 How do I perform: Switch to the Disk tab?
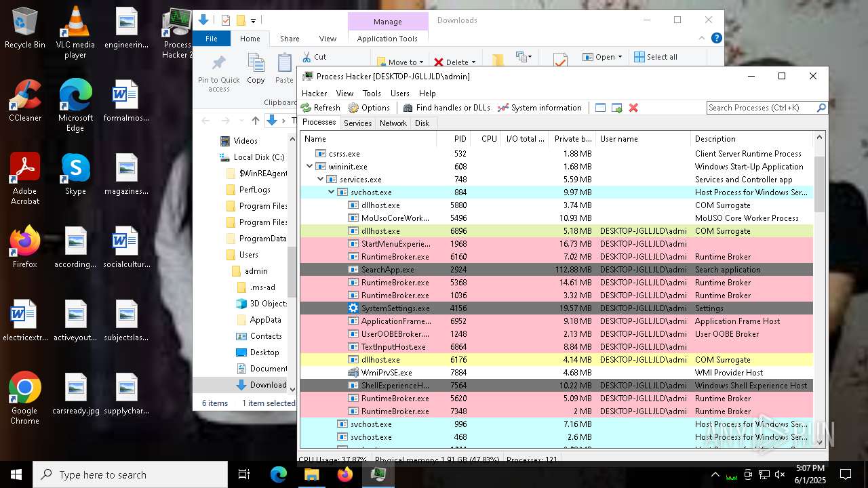click(422, 123)
